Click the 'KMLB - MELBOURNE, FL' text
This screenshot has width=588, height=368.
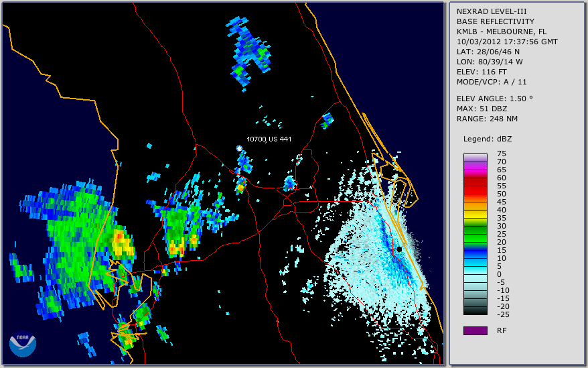502,32
